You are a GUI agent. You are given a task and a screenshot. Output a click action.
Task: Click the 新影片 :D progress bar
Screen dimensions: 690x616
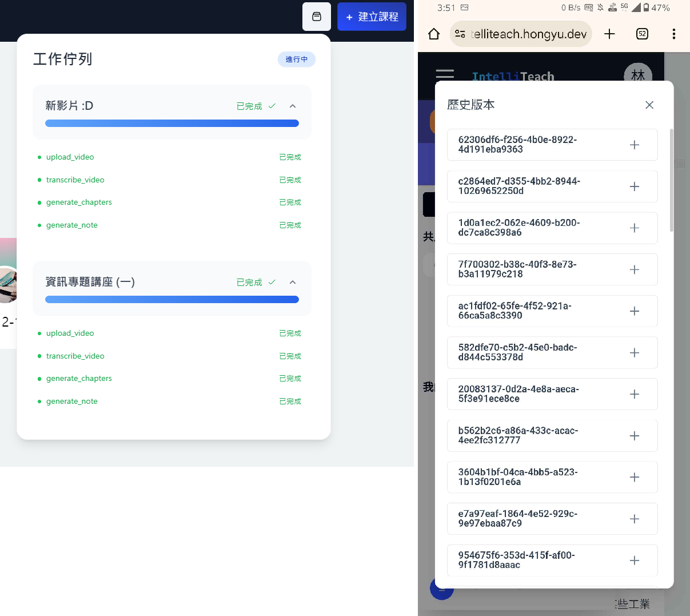click(171, 123)
